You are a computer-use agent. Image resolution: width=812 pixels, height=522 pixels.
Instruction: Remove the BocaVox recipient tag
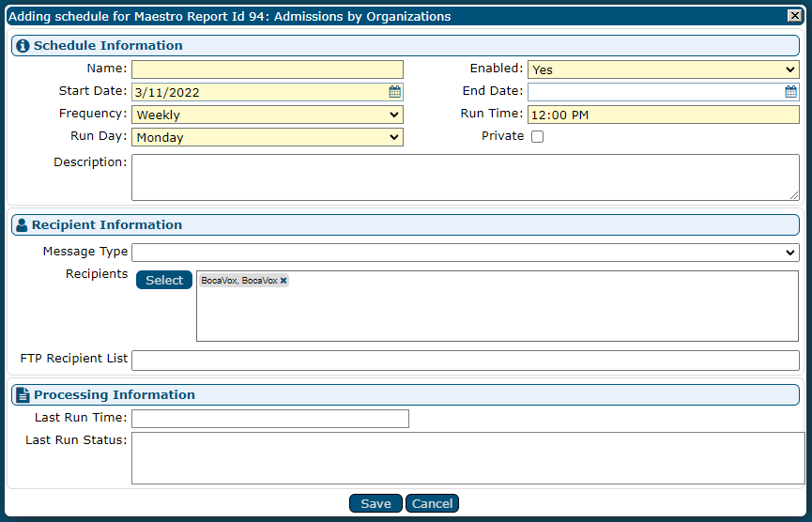[283, 281]
